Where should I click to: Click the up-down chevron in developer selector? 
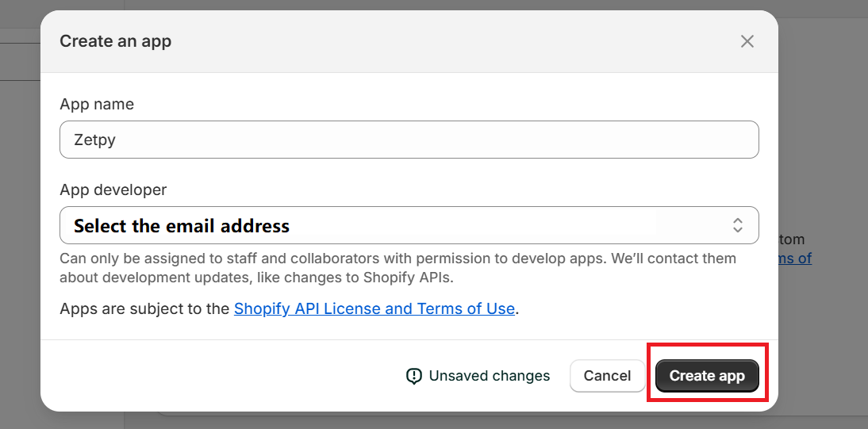point(737,225)
